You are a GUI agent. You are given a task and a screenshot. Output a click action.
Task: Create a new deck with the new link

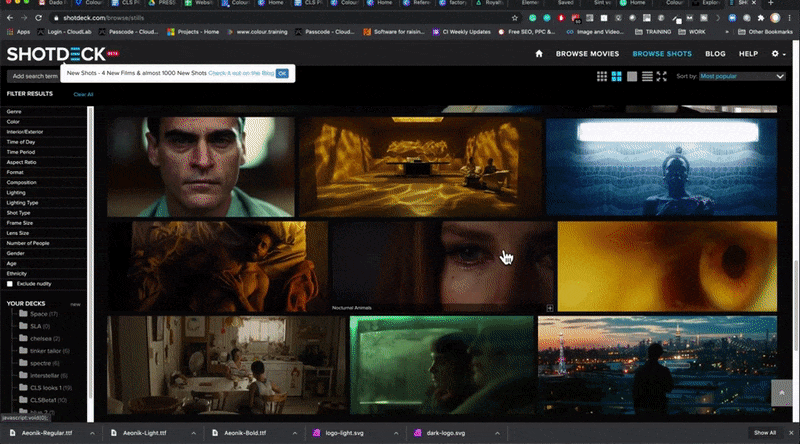(x=76, y=304)
